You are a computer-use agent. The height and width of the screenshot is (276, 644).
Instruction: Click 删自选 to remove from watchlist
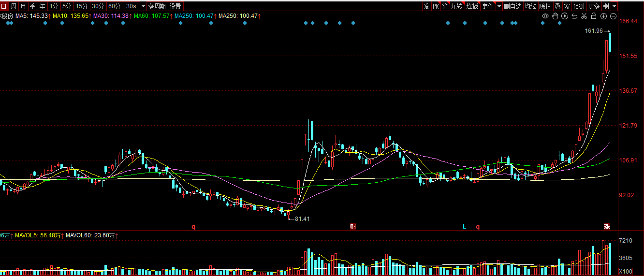[513, 6]
